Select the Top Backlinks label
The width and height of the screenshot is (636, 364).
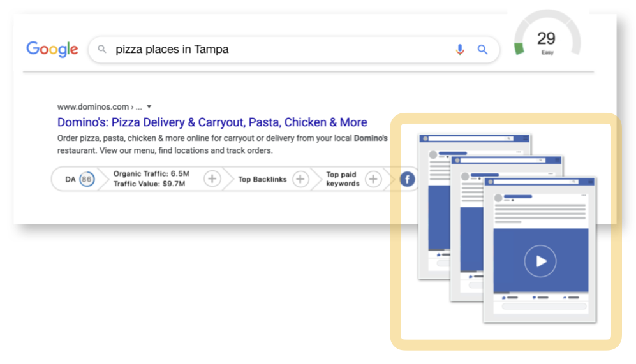click(262, 179)
